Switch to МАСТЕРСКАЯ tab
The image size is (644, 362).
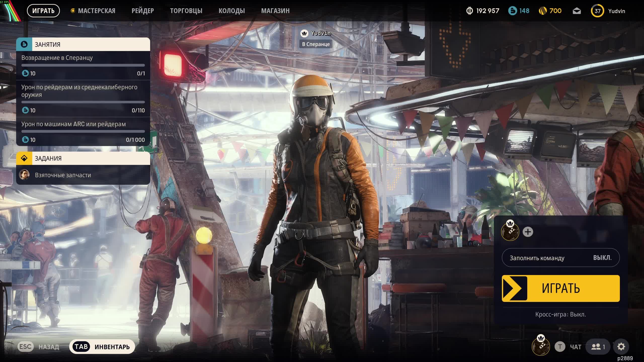(96, 11)
